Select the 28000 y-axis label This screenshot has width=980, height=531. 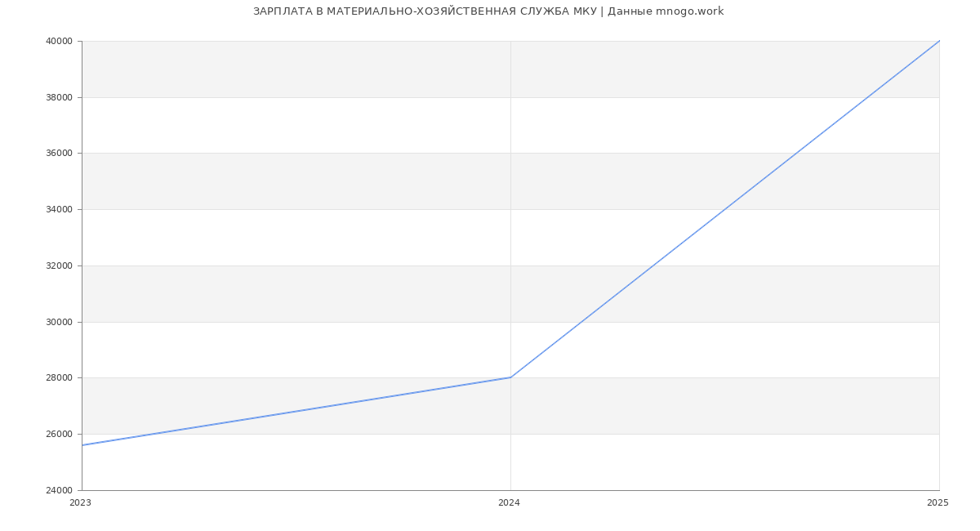[60, 378]
